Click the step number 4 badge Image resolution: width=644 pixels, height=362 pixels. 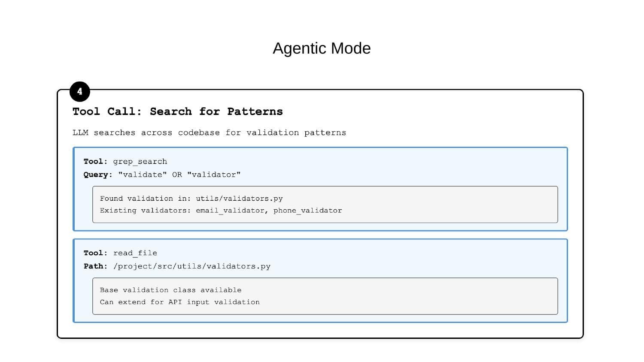[x=79, y=91]
